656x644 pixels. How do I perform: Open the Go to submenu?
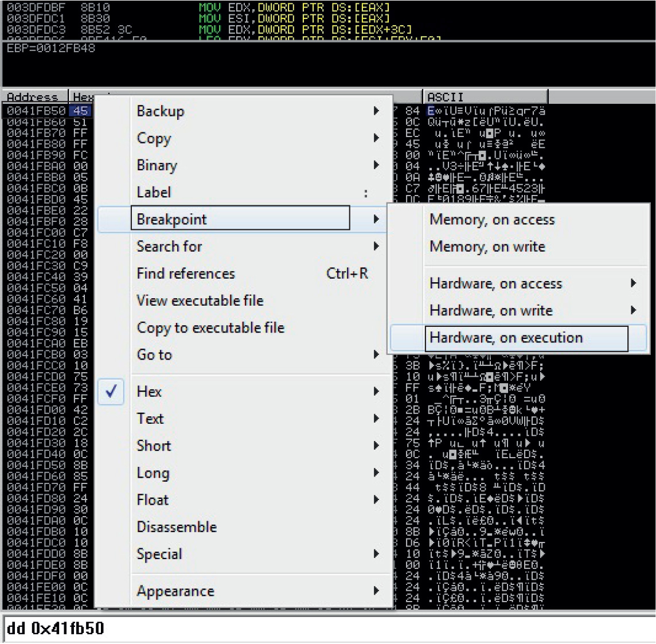pos(245,354)
